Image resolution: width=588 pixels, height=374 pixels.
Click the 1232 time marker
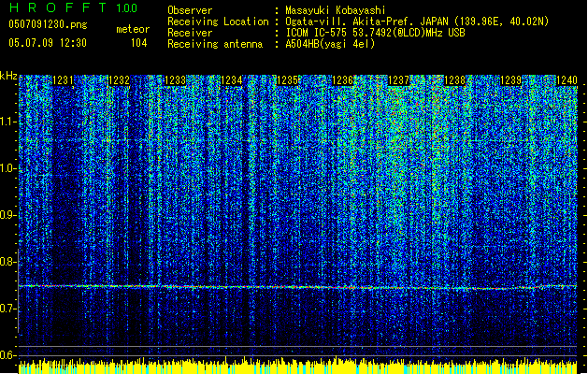pos(119,80)
